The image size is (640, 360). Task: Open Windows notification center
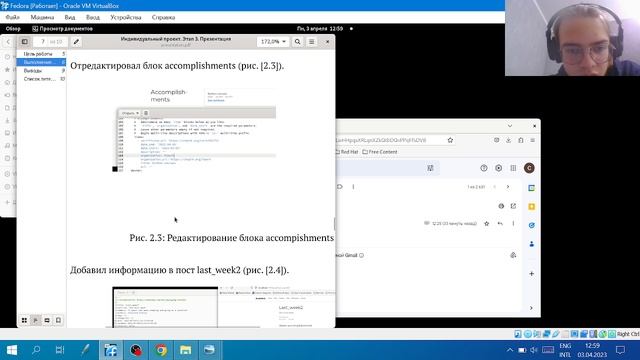[x=620, y=350]
